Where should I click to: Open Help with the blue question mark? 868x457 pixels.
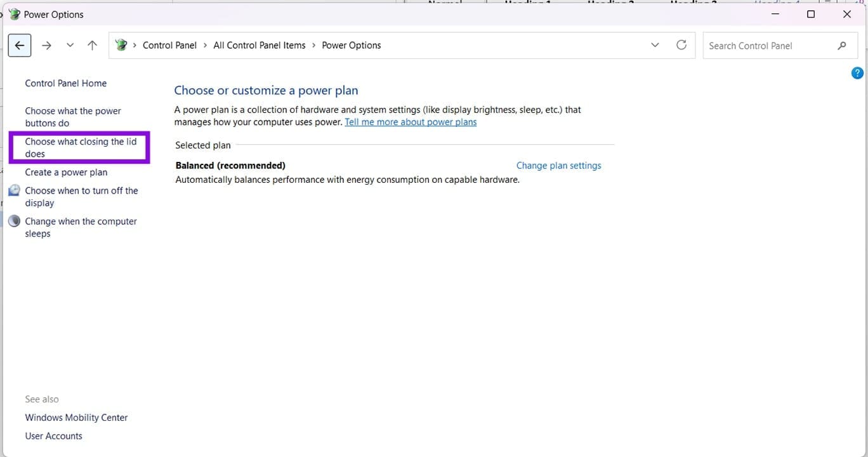857,73
